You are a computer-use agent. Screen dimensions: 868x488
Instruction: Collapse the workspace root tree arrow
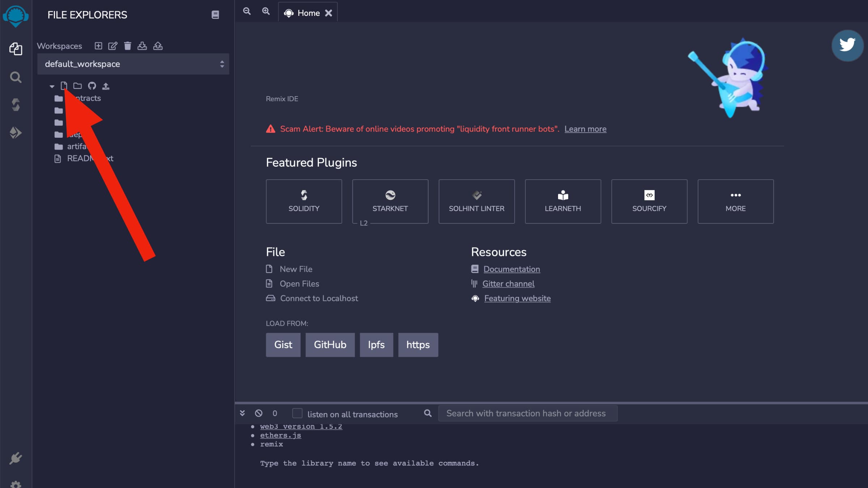click(52, 86)
